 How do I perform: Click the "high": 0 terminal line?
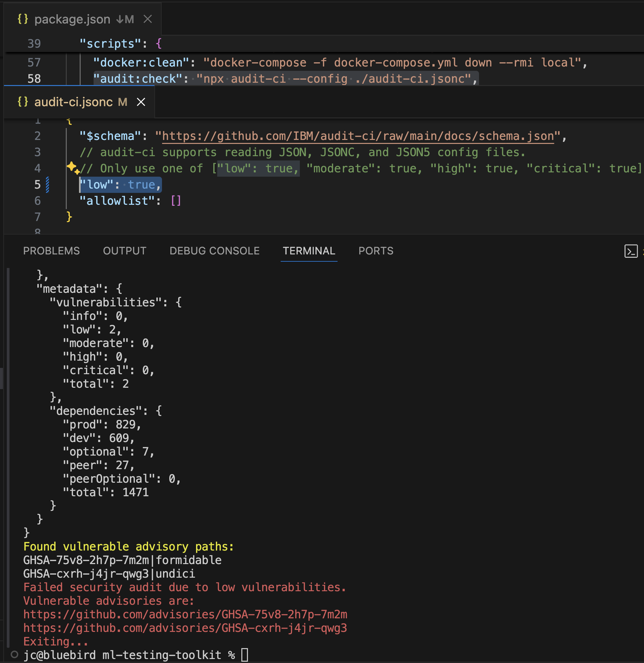tap(95, 356)
